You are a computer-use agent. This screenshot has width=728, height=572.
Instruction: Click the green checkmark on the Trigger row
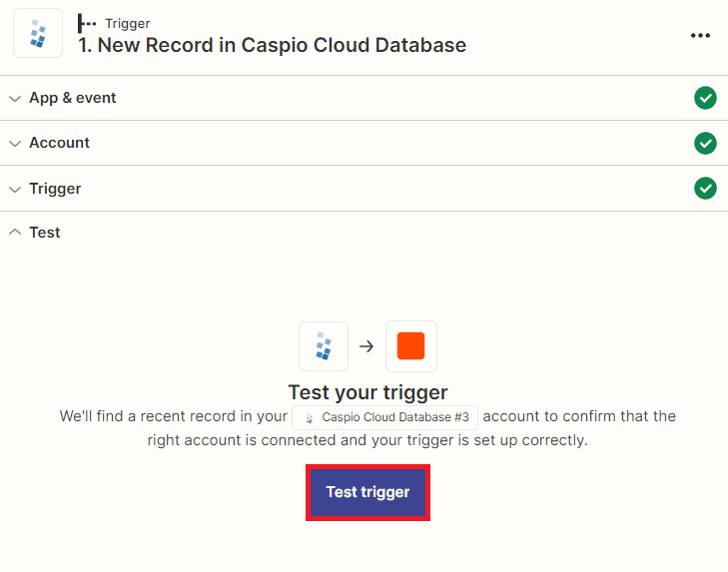[x=705, y=188]
